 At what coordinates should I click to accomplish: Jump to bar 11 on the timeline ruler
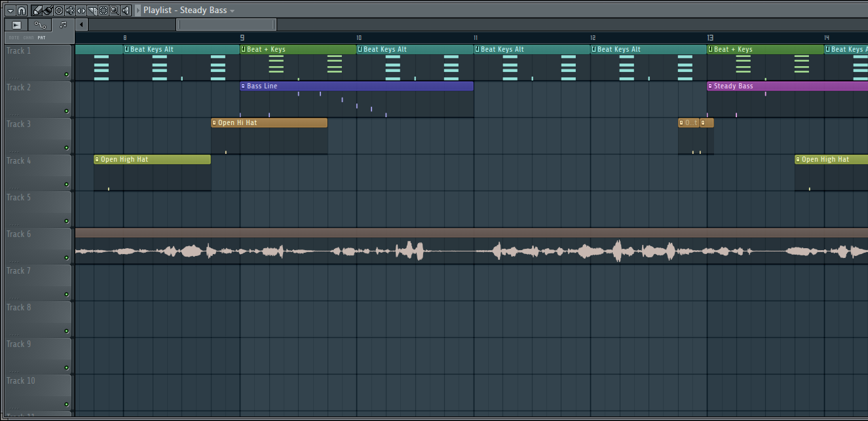coord(476,38)
